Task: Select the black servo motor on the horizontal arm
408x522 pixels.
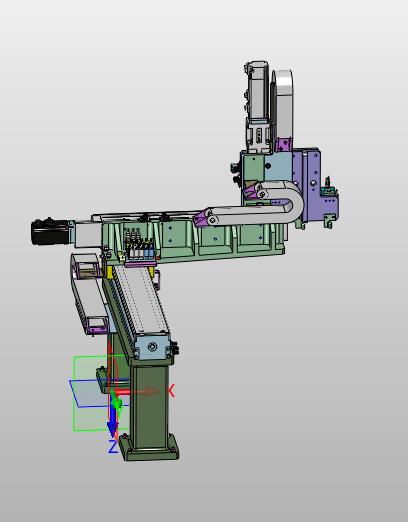Action: point(49,232)
